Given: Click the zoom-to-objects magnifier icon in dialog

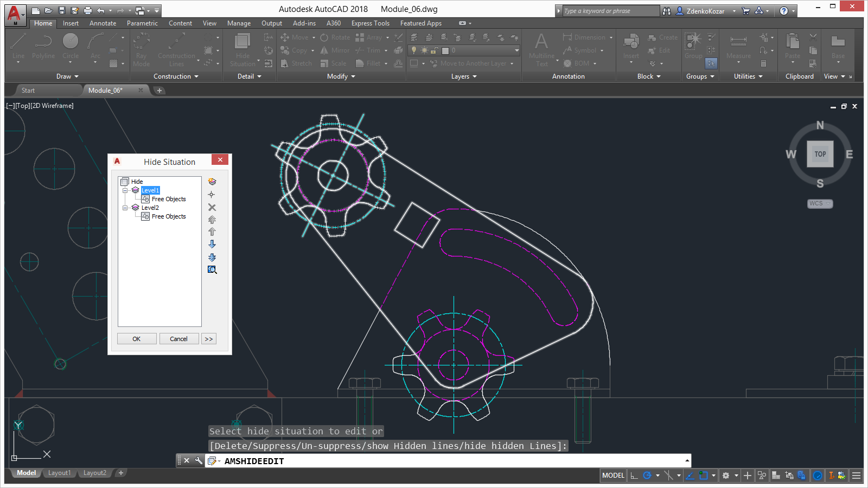Looking at the screenshot, I should 212,270.
